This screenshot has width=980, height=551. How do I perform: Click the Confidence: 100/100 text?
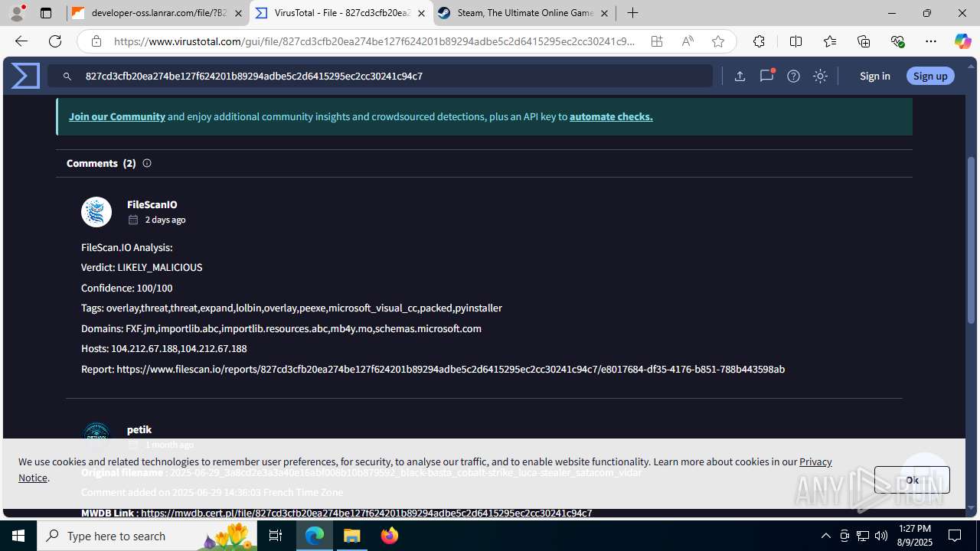(126, 288)
